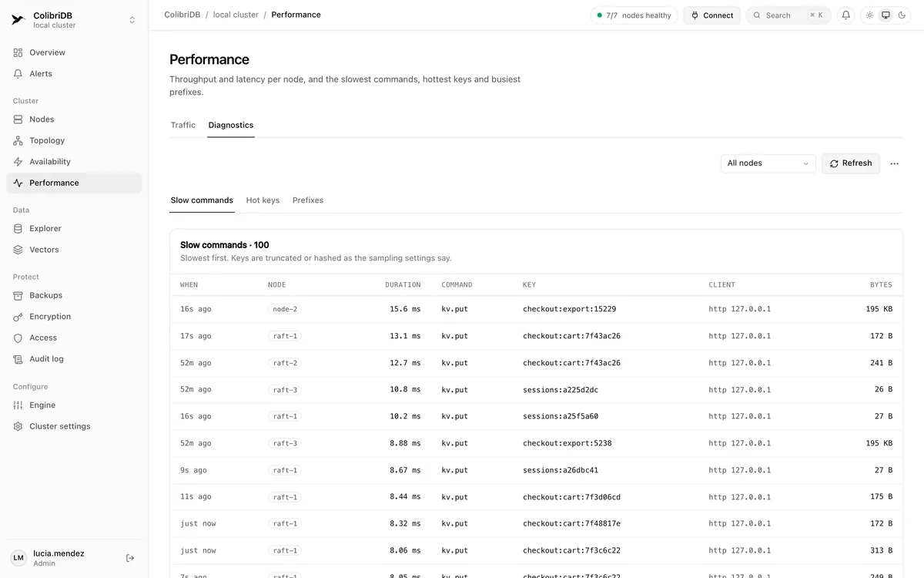Open the Engine sliders icon
This screenshot has width=924, height=578.
[18, 405]
